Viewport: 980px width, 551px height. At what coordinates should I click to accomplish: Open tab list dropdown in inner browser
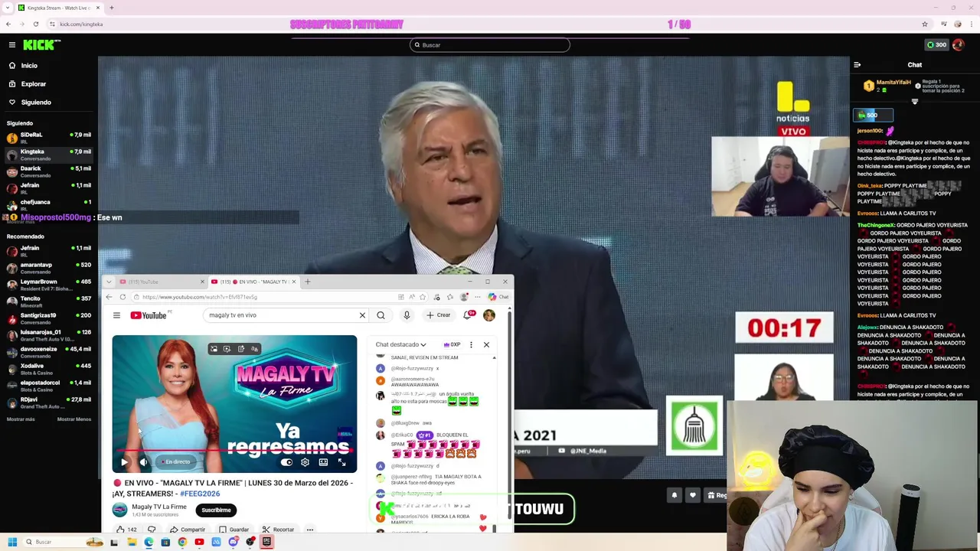[109, 282]
